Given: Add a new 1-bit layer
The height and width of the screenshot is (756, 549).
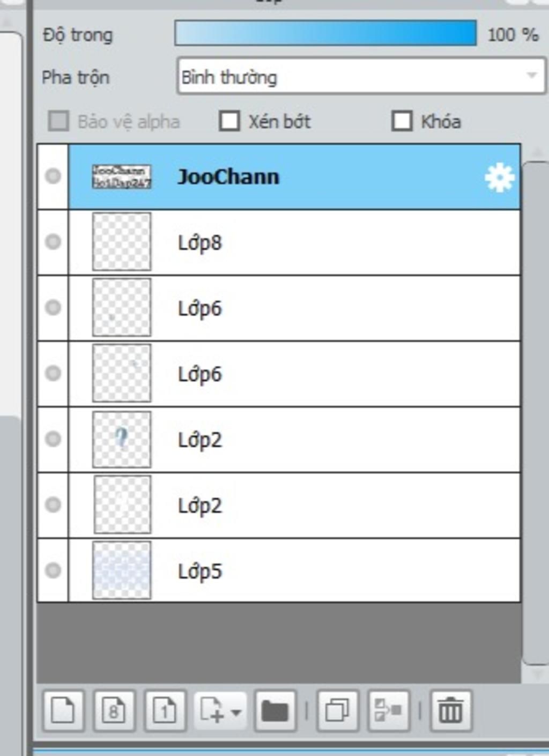Looking at the screenshot, I should (165, 711).
